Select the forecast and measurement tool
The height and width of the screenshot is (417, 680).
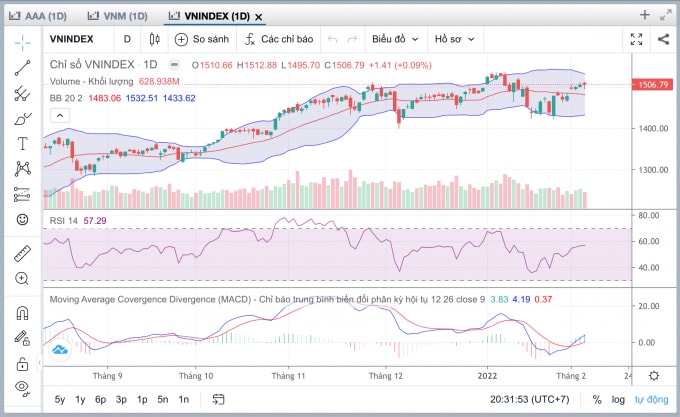(x=23, y=194)
